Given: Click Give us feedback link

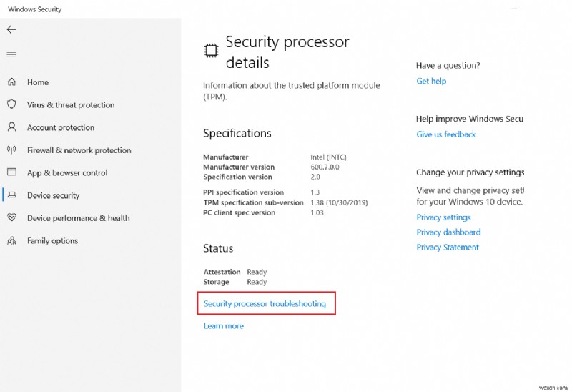Looking at the screenshot, I should click(x=446, y=134).
